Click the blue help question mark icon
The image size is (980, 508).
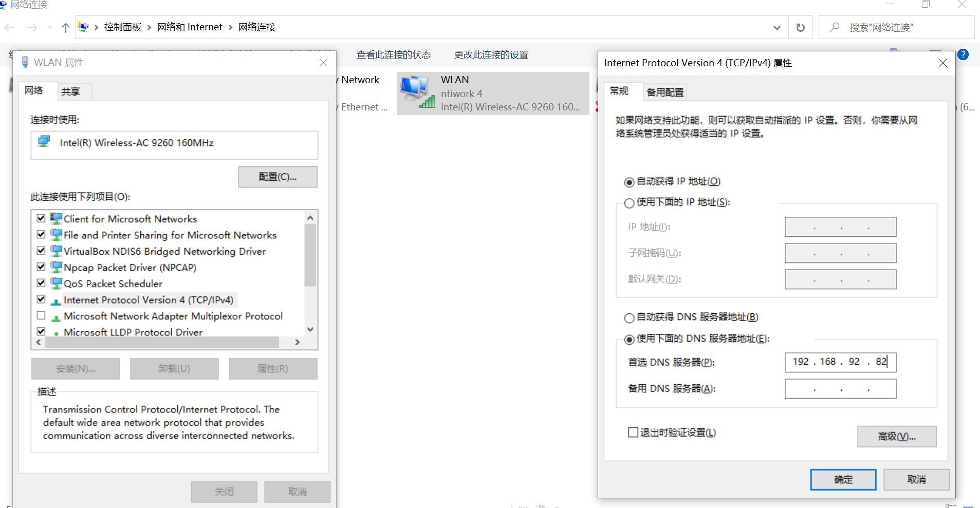click(963, 55)
